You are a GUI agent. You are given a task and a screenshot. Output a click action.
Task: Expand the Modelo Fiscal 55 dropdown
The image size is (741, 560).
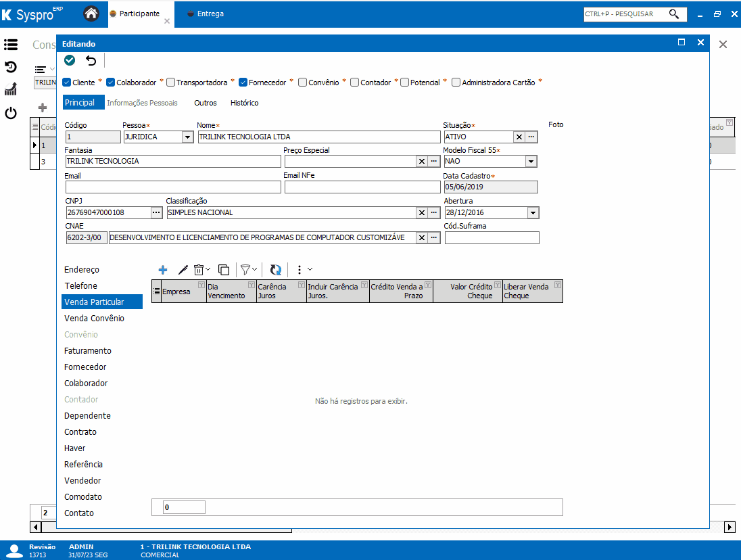(531, 162)
